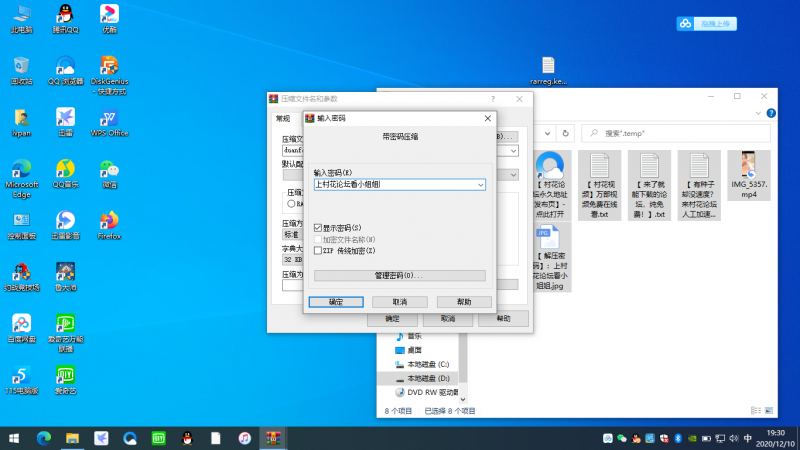Launch DiskGenius from the desktop
The image size is (800, 450).
(109, 68)
